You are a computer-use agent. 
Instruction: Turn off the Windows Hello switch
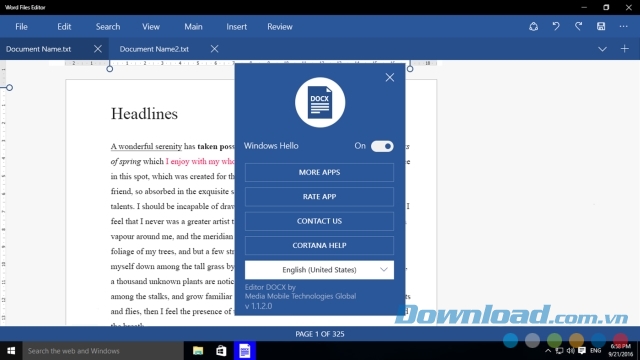tap(382, 146)
